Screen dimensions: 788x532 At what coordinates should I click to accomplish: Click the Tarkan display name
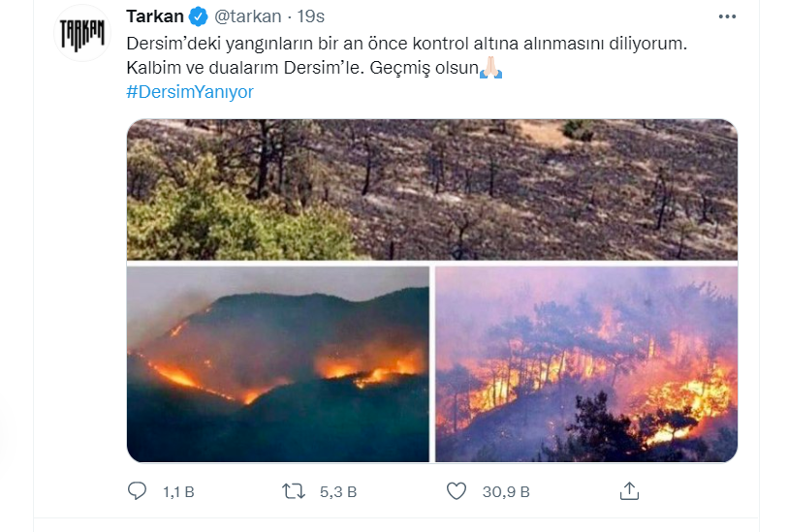[x=155, y=16]
